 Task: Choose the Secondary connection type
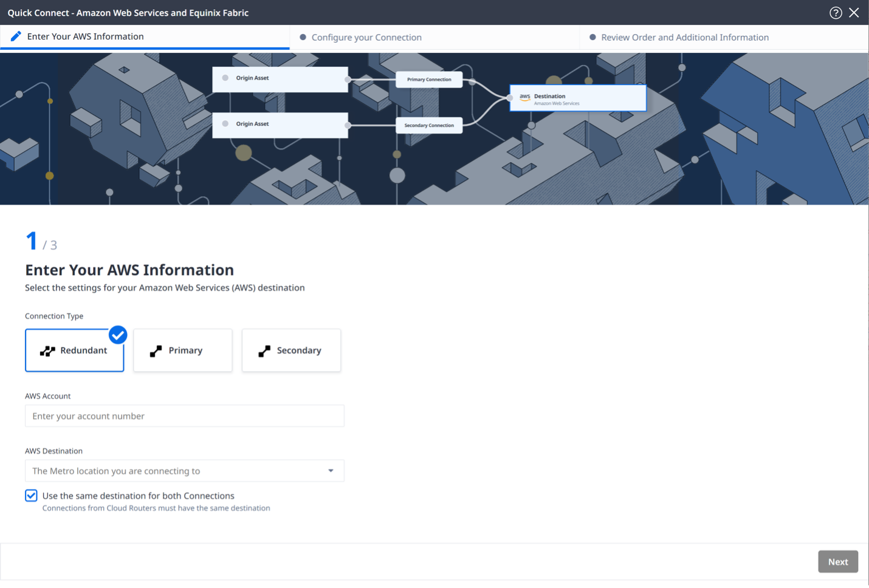(x=291, y=350)
